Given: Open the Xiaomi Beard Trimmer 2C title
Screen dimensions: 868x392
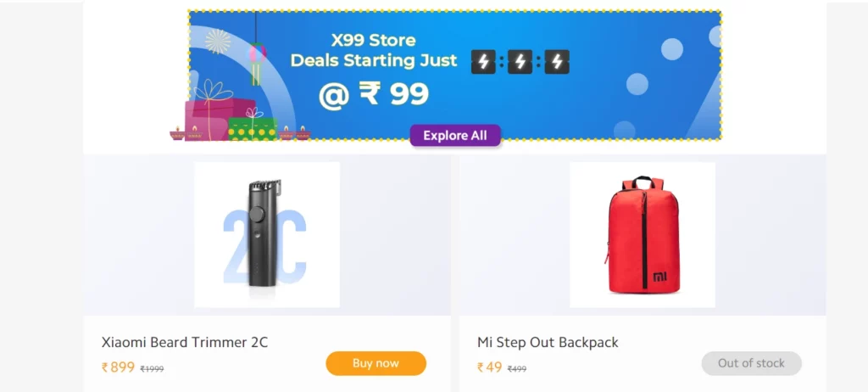Looking at the screenshot, I should tap(185, 342).
